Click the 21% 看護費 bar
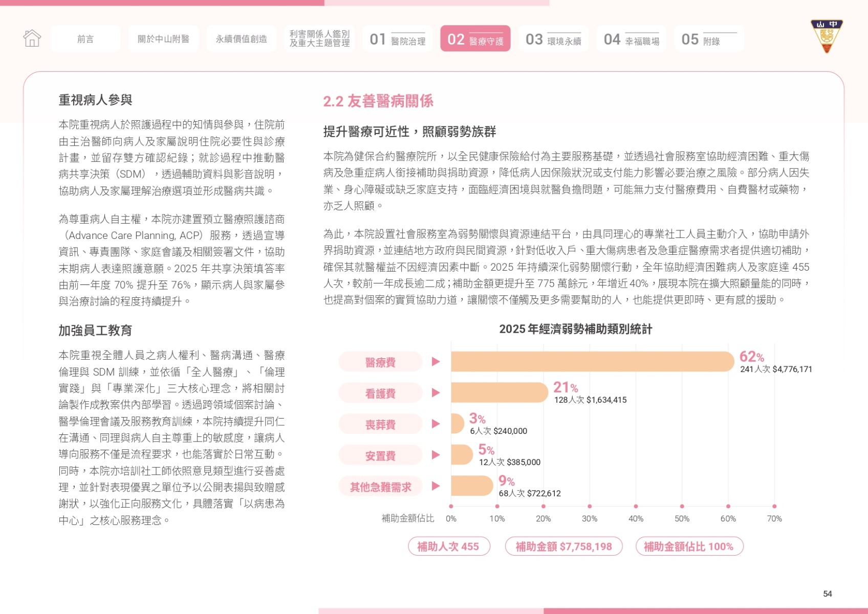The height and width of the screenshot is (614, 868). point(500,392)
